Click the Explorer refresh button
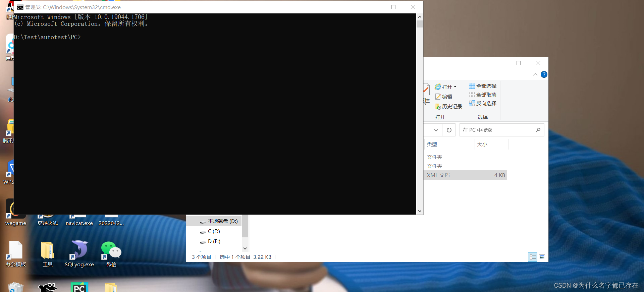 click(449, 130)
